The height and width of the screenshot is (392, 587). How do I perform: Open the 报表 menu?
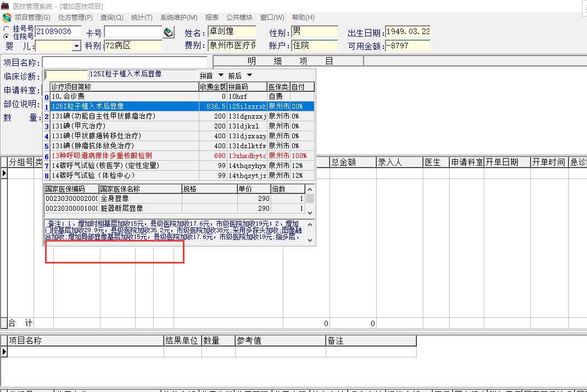coord(212,18)
